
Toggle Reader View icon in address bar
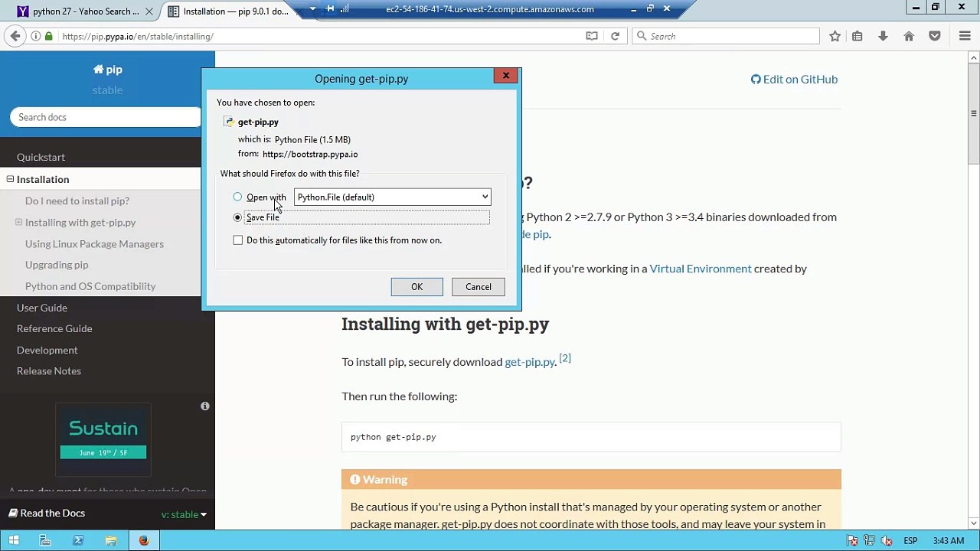click(592, 36)
